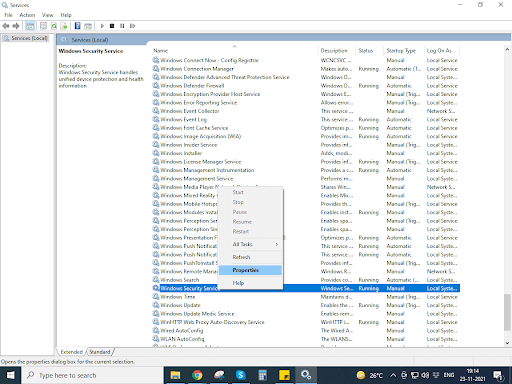Sort by the Description column header

pyautogui.click(x=337, y=51)
